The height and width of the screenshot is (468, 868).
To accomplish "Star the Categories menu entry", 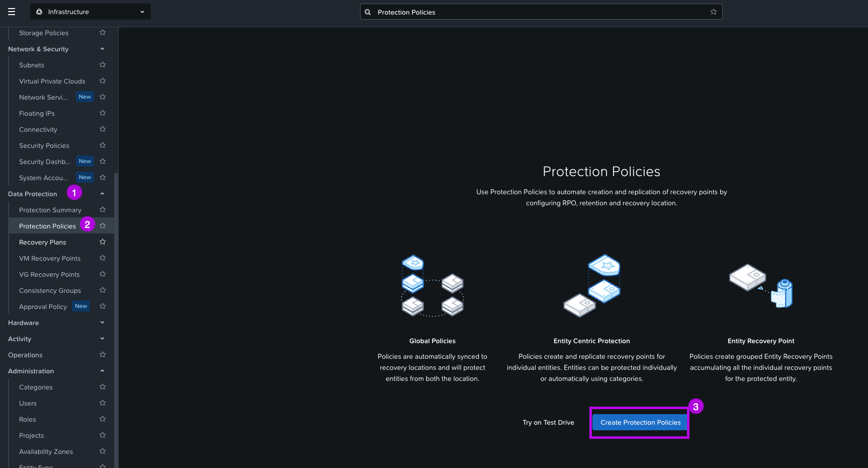I will pos(103,387).
